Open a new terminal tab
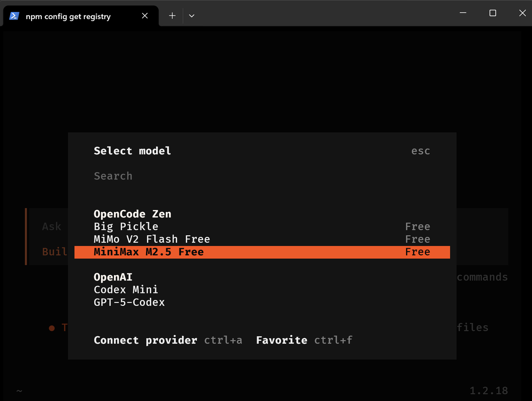 tap(172, 16)
